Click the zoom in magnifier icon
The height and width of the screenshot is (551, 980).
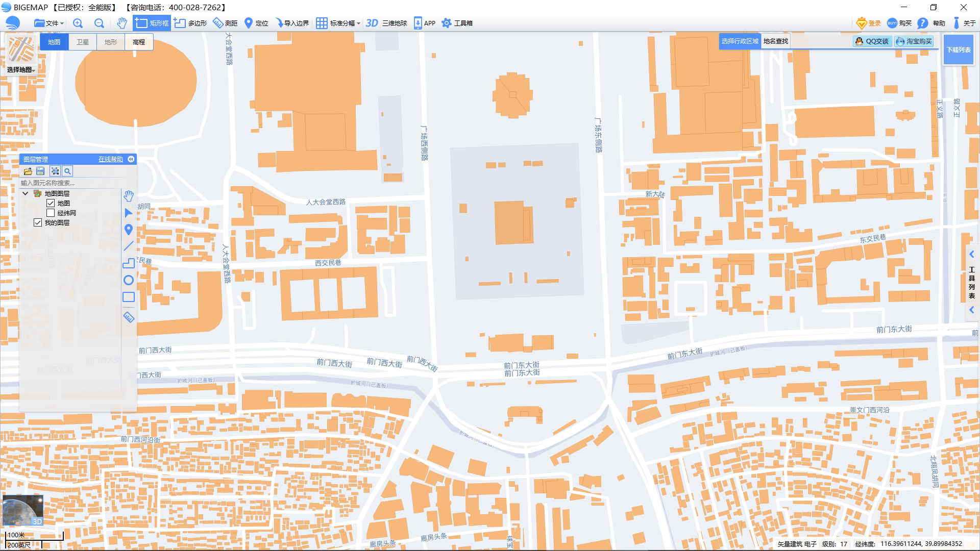[x=78, y=23]
